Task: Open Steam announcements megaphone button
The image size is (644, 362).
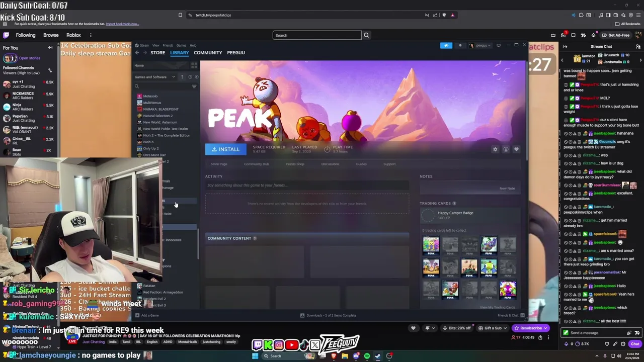Action: tap(446, 45)
